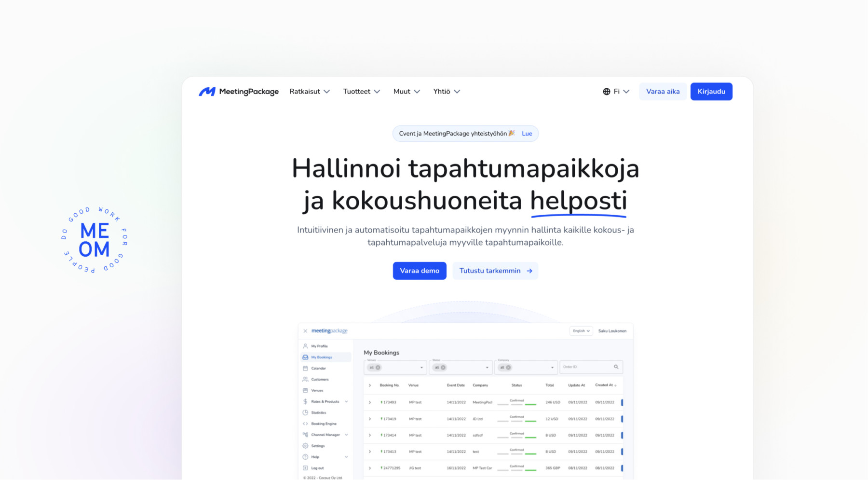Click the Update At column header

[576, 385]
